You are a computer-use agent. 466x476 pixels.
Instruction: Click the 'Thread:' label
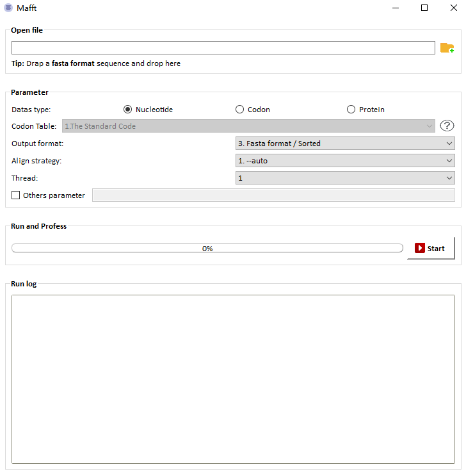pos(24,178)
